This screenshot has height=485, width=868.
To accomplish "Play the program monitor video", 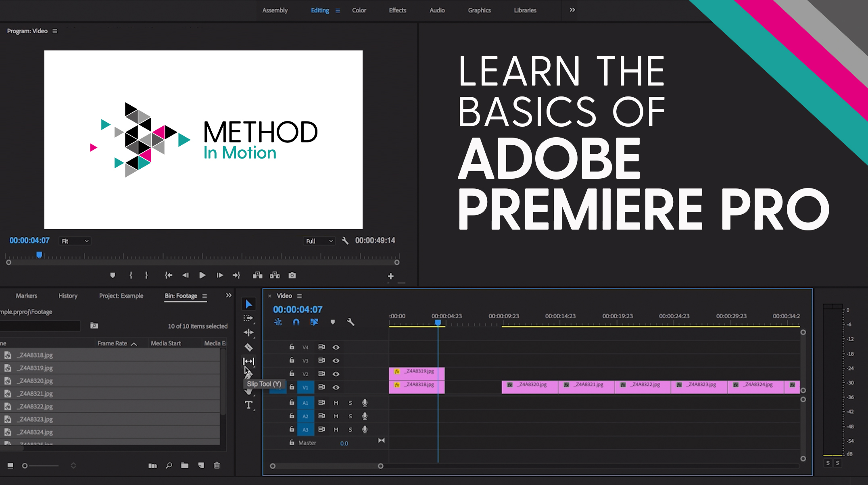I will 202,275.
